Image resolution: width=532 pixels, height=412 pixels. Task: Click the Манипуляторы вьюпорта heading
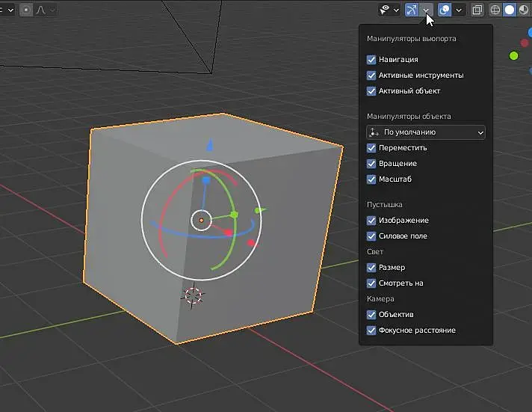(x=411, y=39)
